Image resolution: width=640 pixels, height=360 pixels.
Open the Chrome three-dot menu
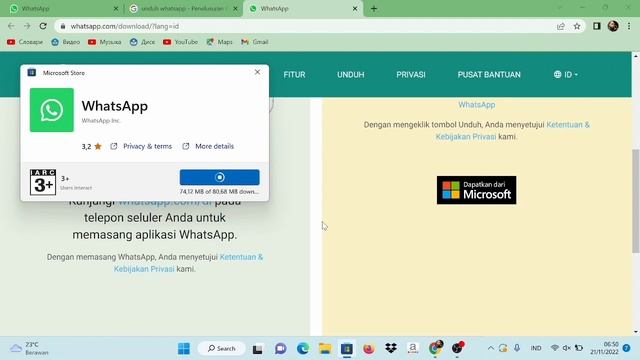629,26
